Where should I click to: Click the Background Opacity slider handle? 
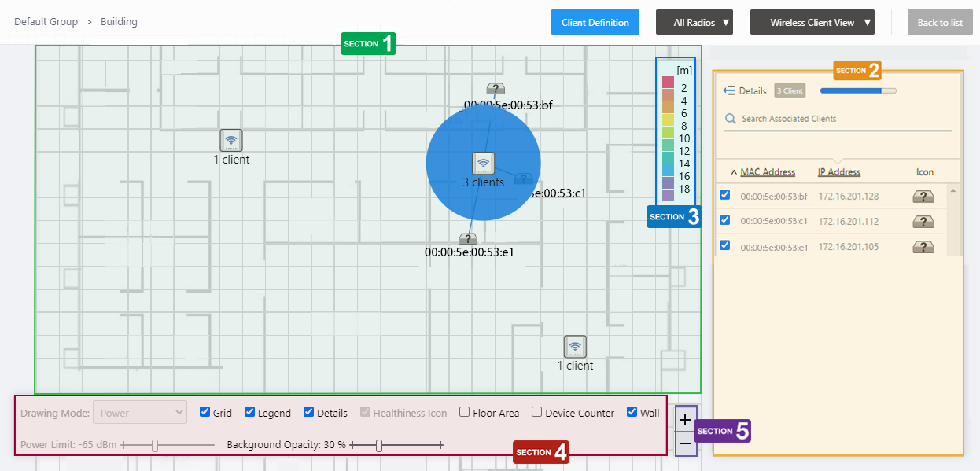(379, 446)
